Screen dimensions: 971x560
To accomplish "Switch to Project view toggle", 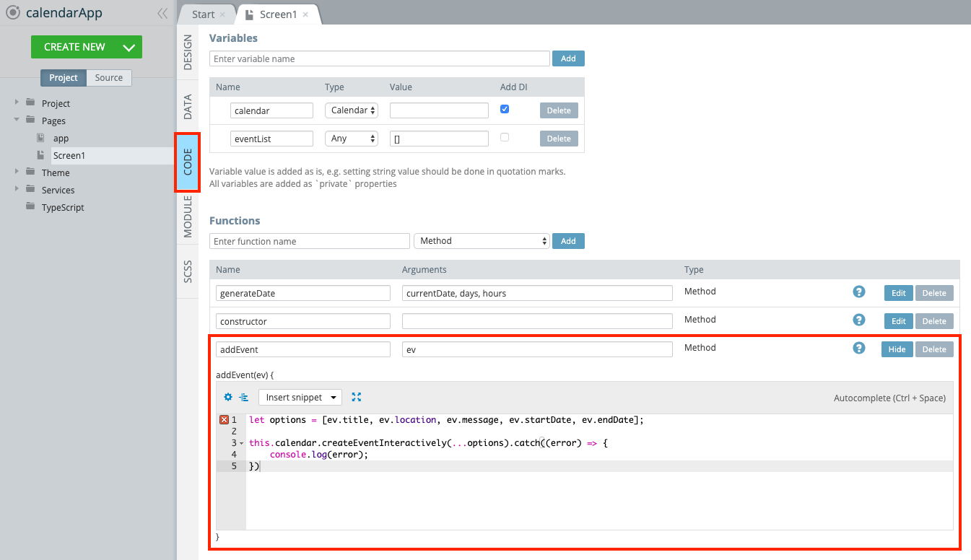I will pos(64,78).
